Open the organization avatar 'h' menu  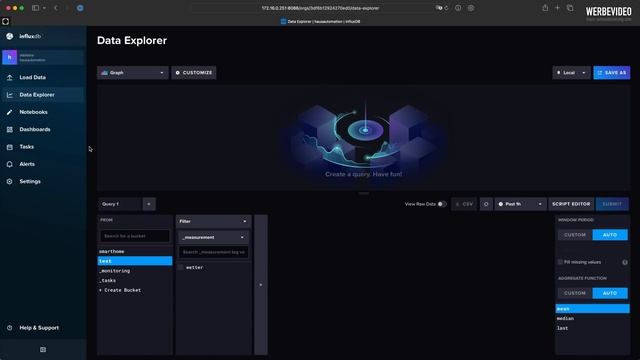(9, 58)
